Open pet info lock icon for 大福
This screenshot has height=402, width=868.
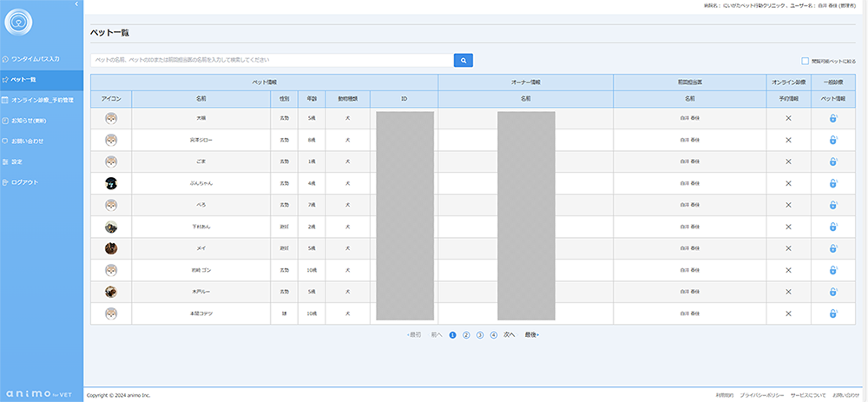[x=832, y=118]
